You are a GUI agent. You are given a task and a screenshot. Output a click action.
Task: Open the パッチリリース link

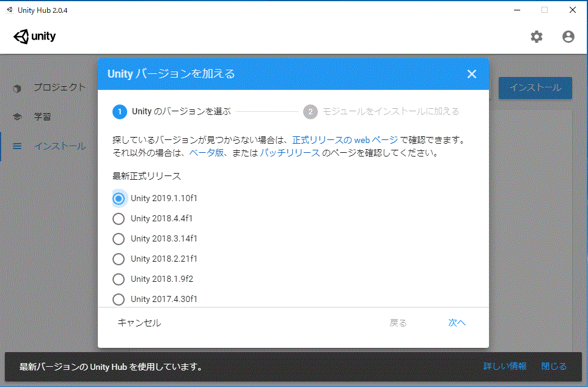tap(290, 153)
